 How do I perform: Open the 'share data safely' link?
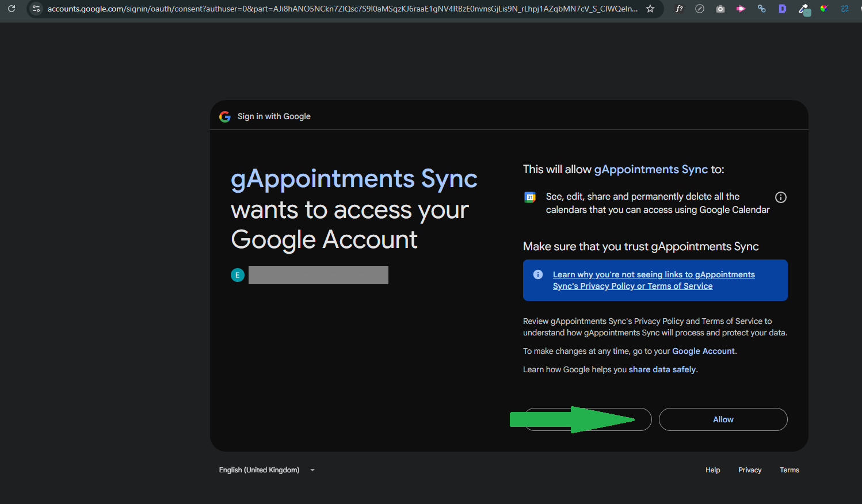[x=662, y=369]
